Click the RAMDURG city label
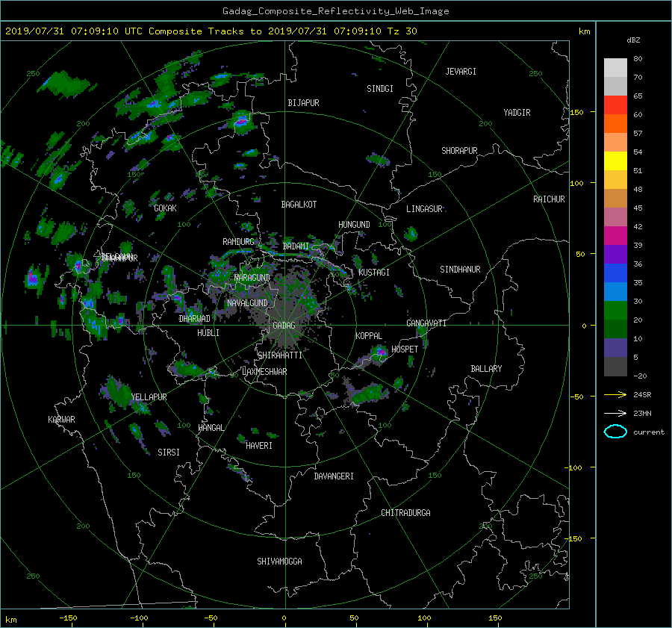Screen dimensions: 672x628 (238, 242)
